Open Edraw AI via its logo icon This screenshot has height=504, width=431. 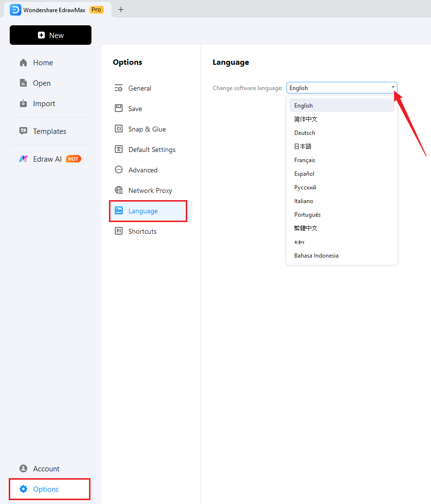(23, 159)
